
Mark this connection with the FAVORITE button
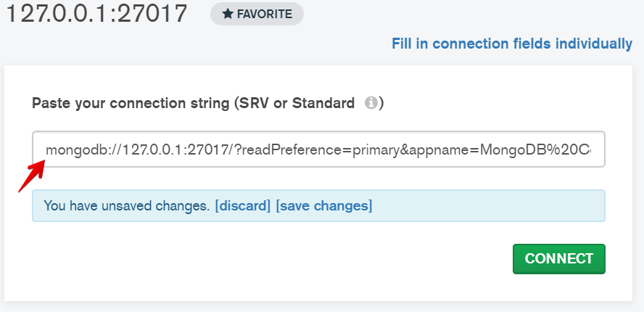pyautogui.click(x=257, y=14)
